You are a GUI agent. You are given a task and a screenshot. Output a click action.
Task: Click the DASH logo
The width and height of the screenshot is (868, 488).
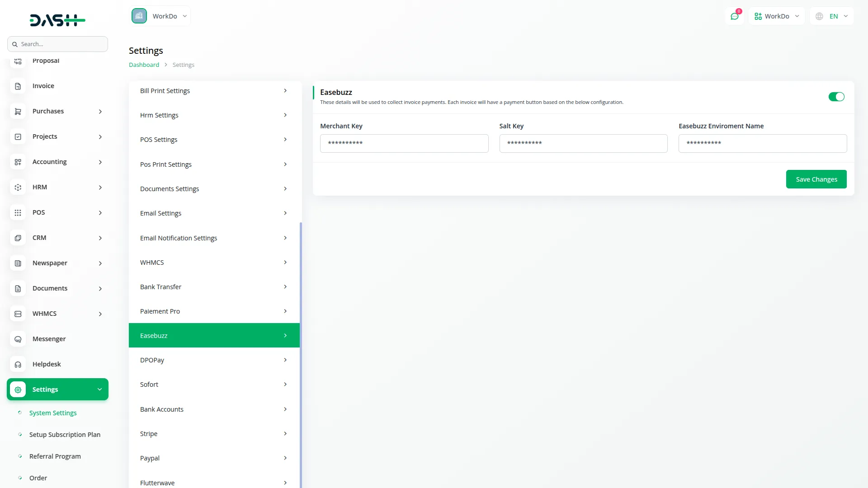[x=57, y=20]
